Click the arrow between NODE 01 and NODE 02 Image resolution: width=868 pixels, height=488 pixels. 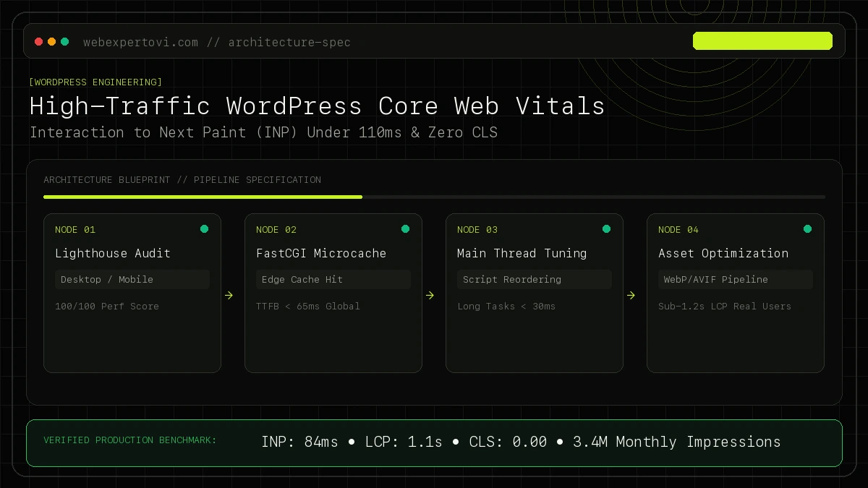[x=229, y=295]
